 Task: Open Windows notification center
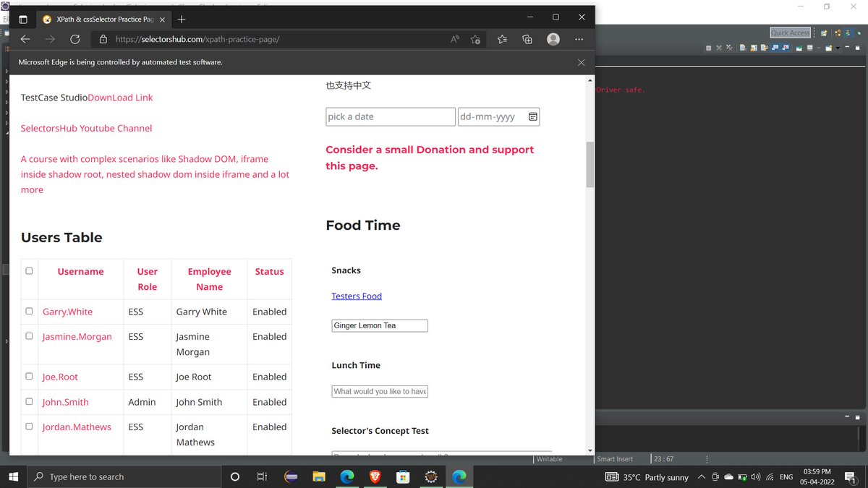(850, 477)
